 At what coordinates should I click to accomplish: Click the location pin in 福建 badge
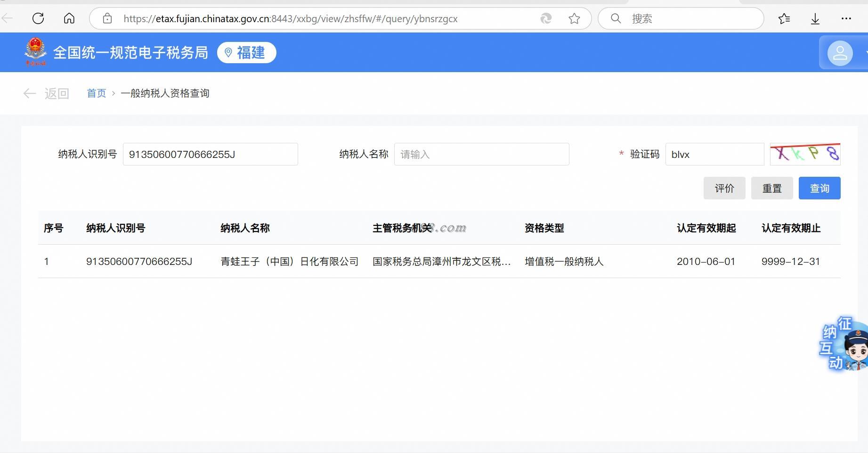(228, 52)
